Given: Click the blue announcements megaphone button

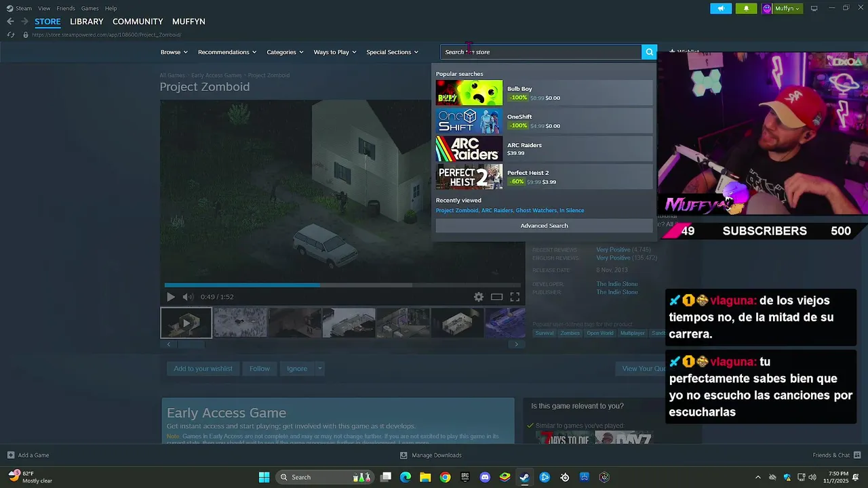Looking at the screenshot, I should point(721,8).
